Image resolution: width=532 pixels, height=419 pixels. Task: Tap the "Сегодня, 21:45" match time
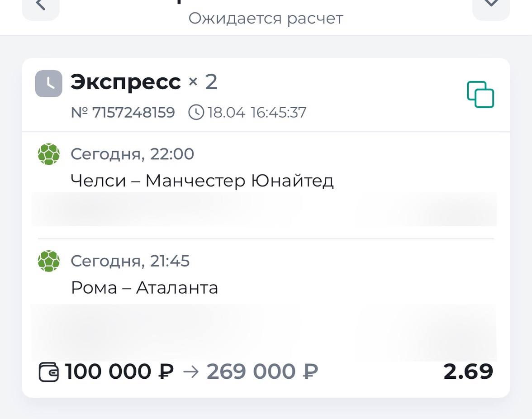(130, 261)
